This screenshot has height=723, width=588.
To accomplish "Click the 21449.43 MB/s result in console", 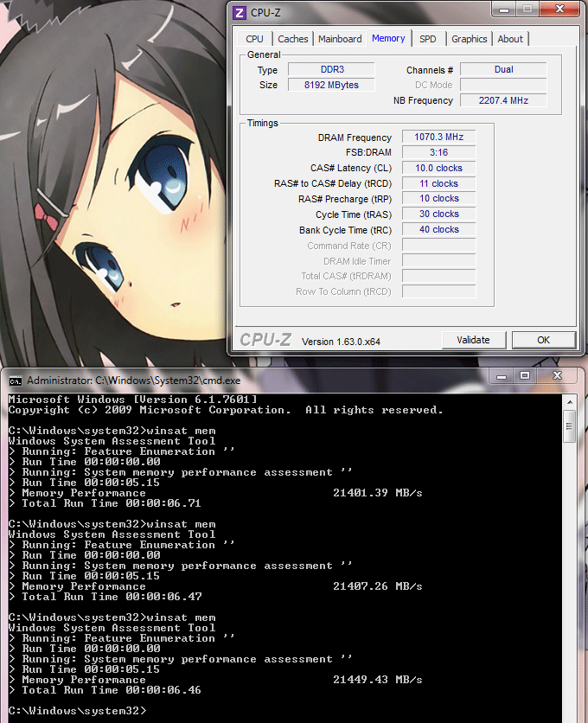I will (377, 680).
